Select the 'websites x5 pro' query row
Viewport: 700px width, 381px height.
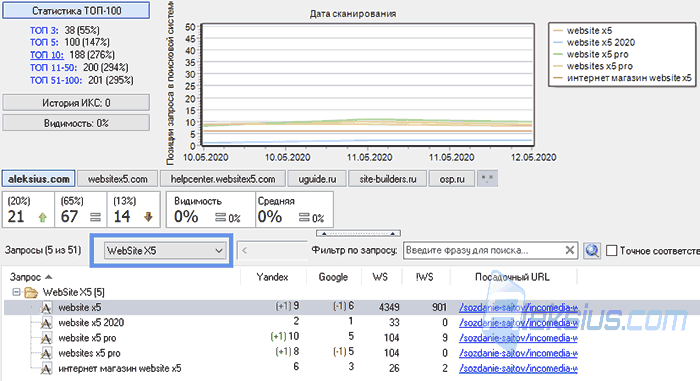(x=352, y=353)
